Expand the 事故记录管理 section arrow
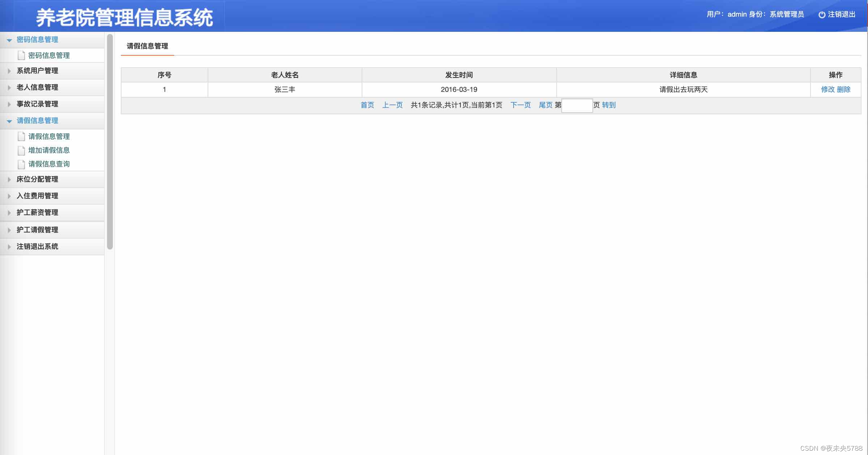This screenshot has width=868, height=455. point(9,104)
